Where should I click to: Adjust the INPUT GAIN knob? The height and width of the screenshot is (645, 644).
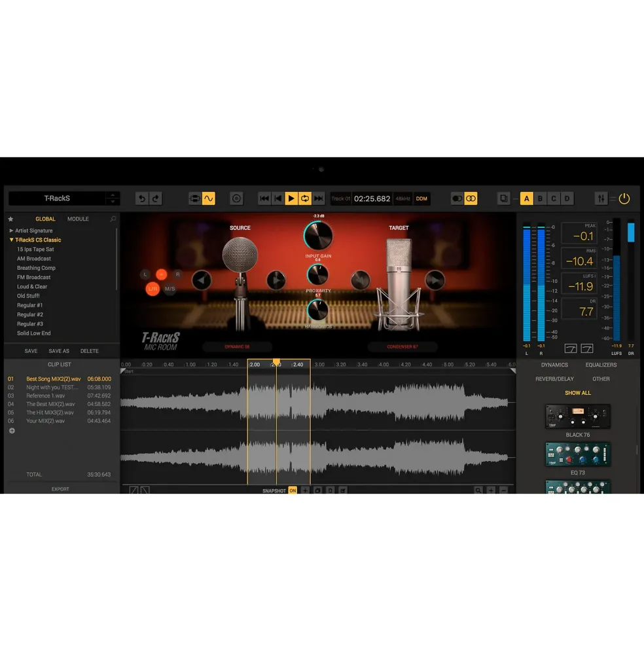coord(318,235)
